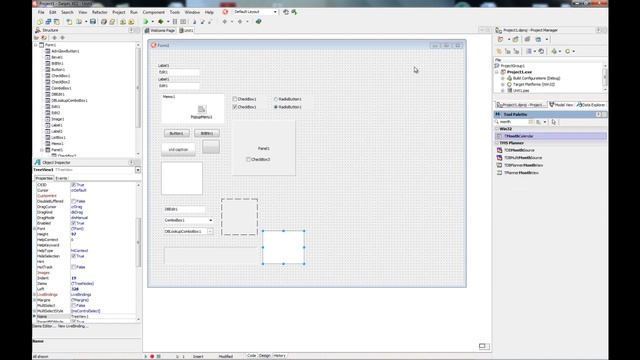The image size is (640, 360).
Task: Click the Tool Palette selection arrow icon
Action: click(x=554, y=122)
